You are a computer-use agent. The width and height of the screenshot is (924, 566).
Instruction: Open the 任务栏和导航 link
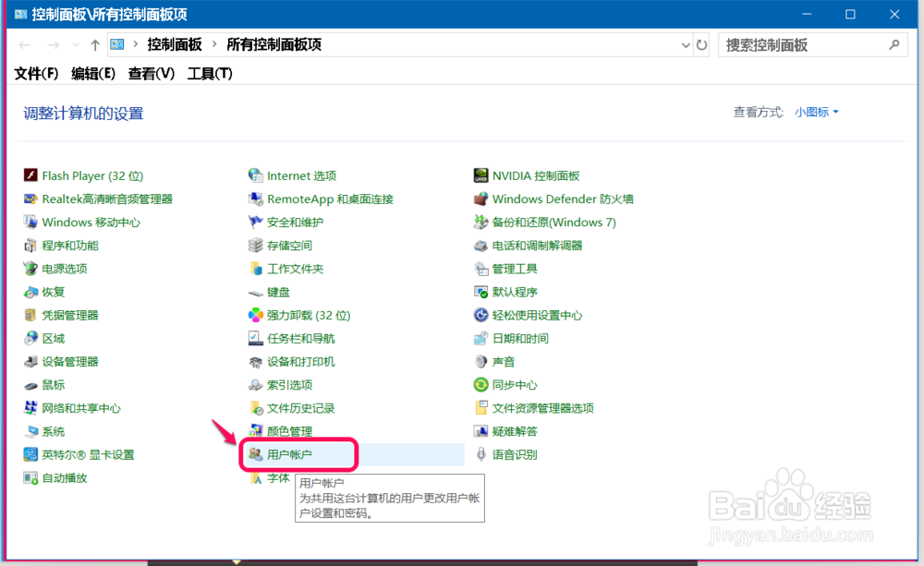(300, 339)
